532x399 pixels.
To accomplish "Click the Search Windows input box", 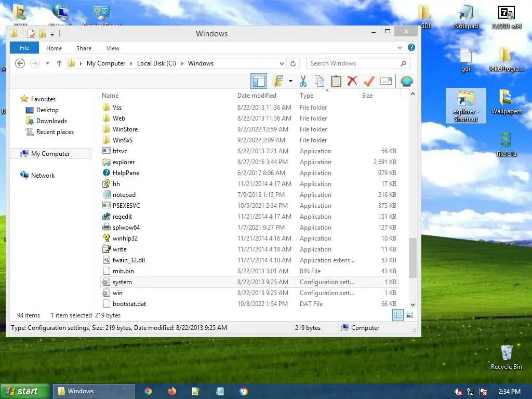I will coord(358,63).
